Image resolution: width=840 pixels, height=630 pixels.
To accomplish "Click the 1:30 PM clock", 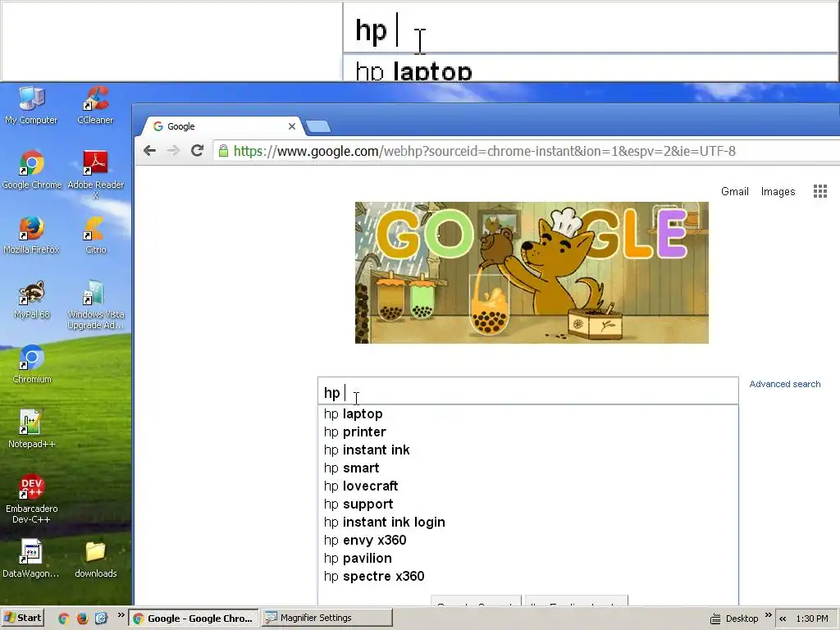I will pyautogui.click(x=811, y=619).
